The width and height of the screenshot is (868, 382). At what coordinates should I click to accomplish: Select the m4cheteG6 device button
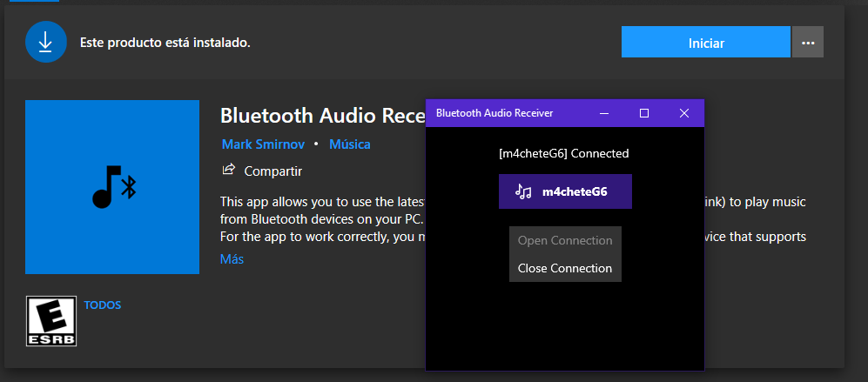(x=565, y=191)
